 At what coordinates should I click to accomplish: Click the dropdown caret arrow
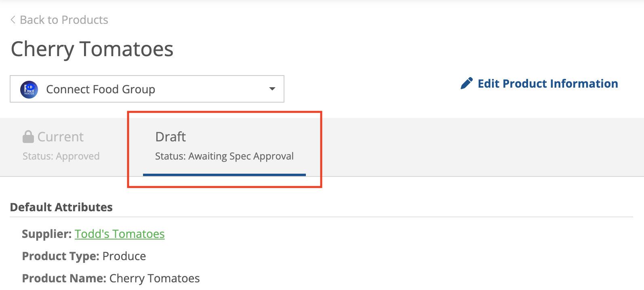click(x=272, y=89)
